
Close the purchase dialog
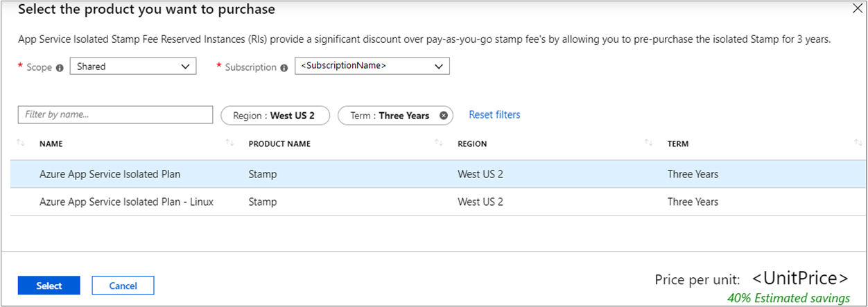(x=857, y=9)
